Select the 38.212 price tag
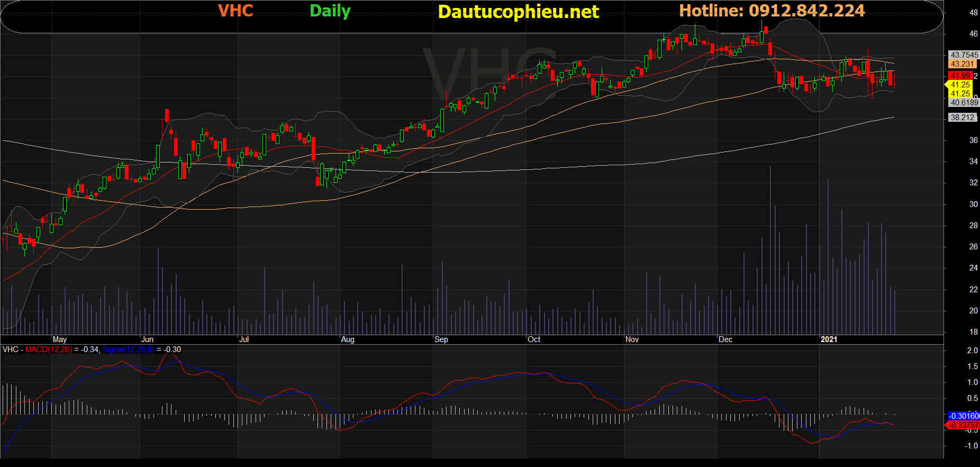The height and width of the screenshot is (467, 980). (x=962, y=118)
